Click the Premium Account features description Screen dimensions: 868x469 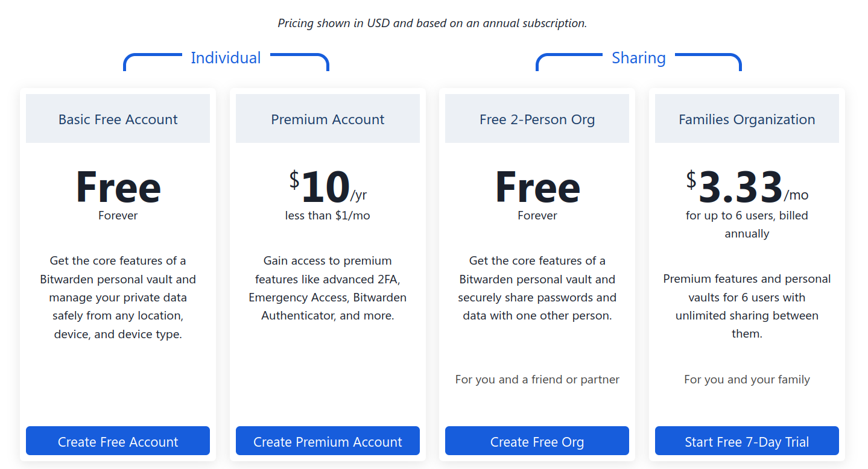pos(328,288)
